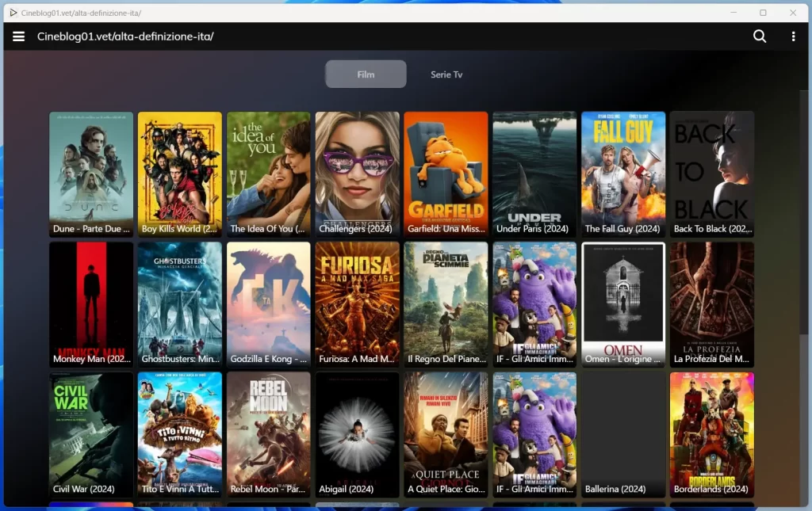Choose Abigail (2024) movie card

[358, 435]
